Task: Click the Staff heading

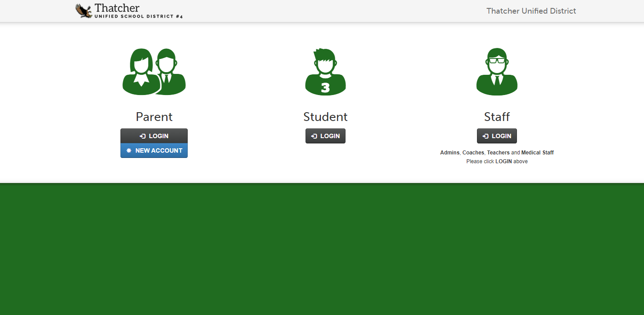Action: click(x=497, y=117)
